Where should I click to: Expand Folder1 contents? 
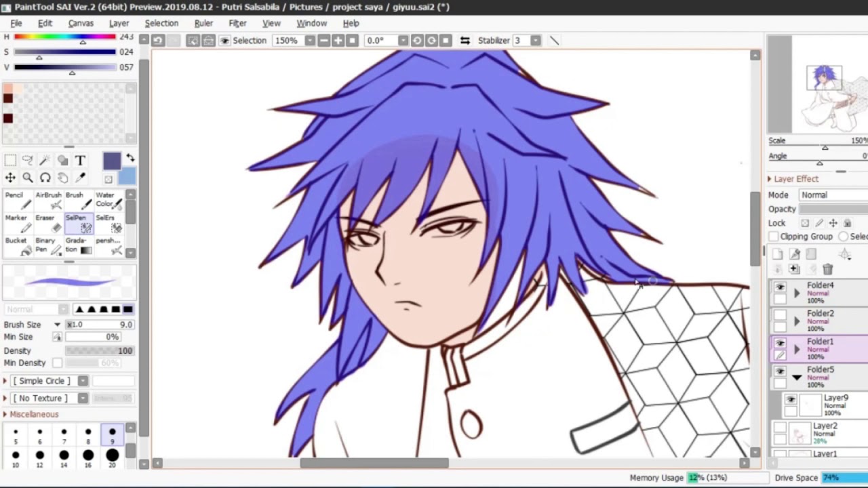(797, 350)
